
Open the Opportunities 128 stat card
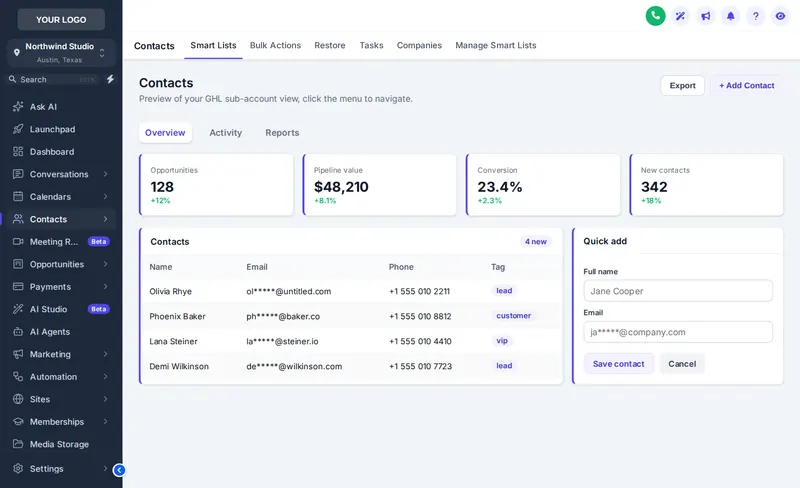coord(216,185)
